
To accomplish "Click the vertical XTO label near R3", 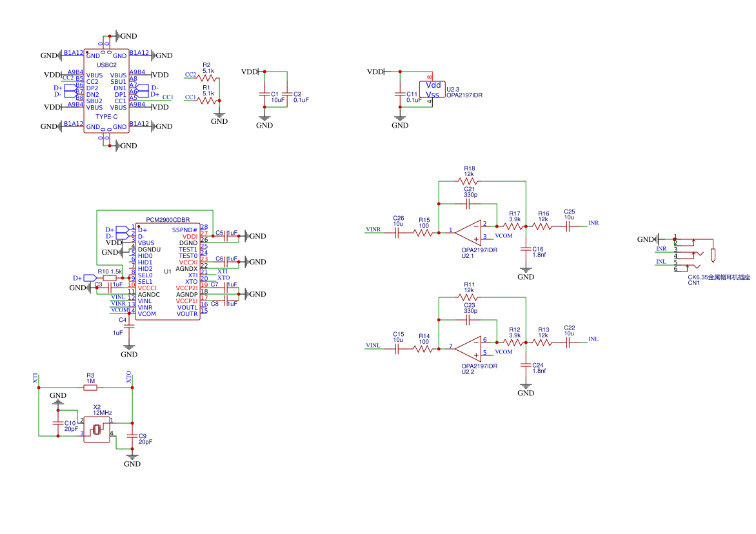I will (129, 377).
